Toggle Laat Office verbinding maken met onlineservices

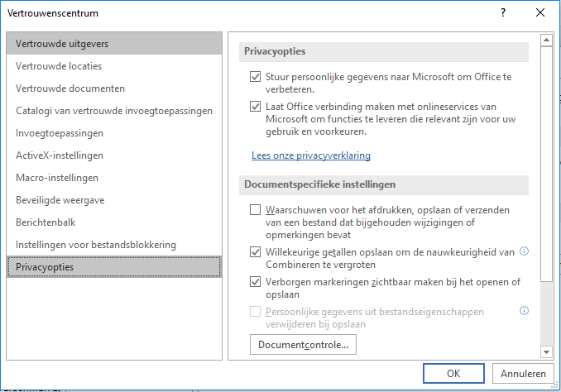click(x=255, y=107)
